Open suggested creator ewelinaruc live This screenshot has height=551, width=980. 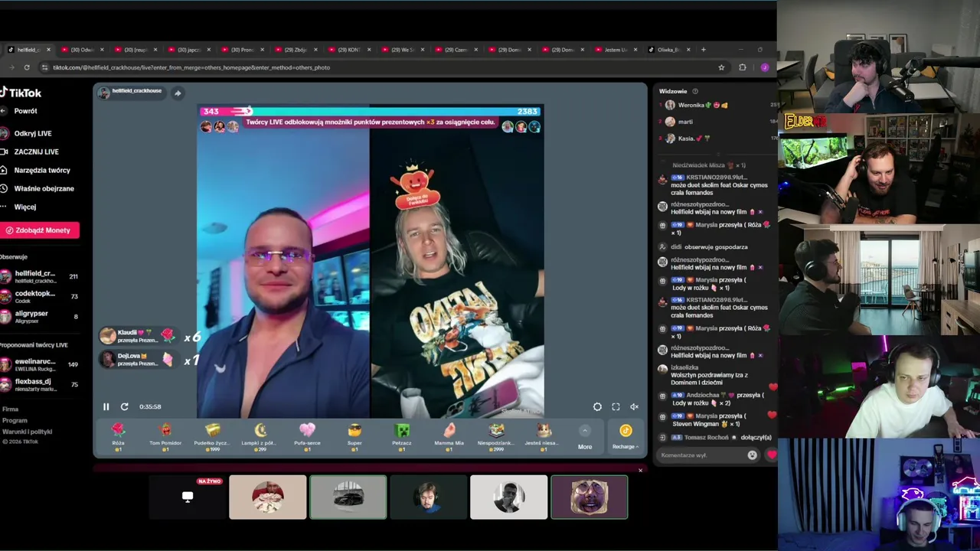(39, 364)
